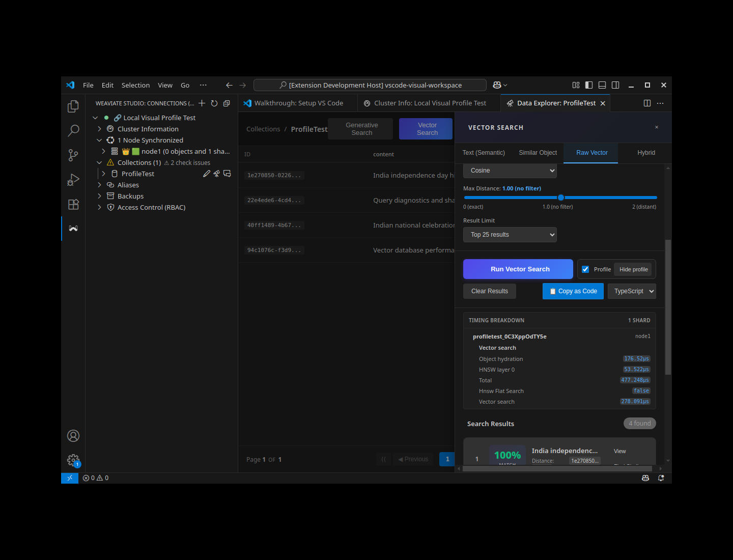The height and width of the screenshot is (560, 733).
Task: Open the Cosine distance metric dropdown
Action: (510, 171)
